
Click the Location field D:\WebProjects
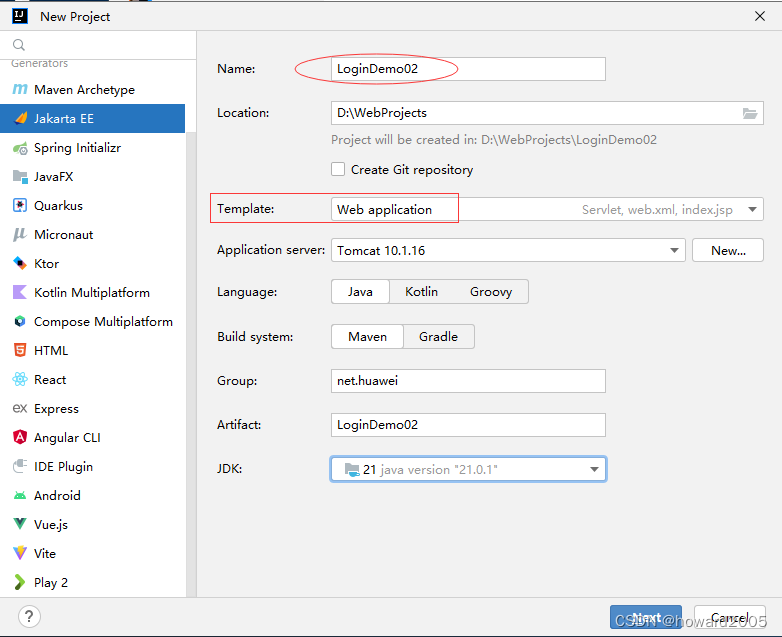click(x=547, y=113)
